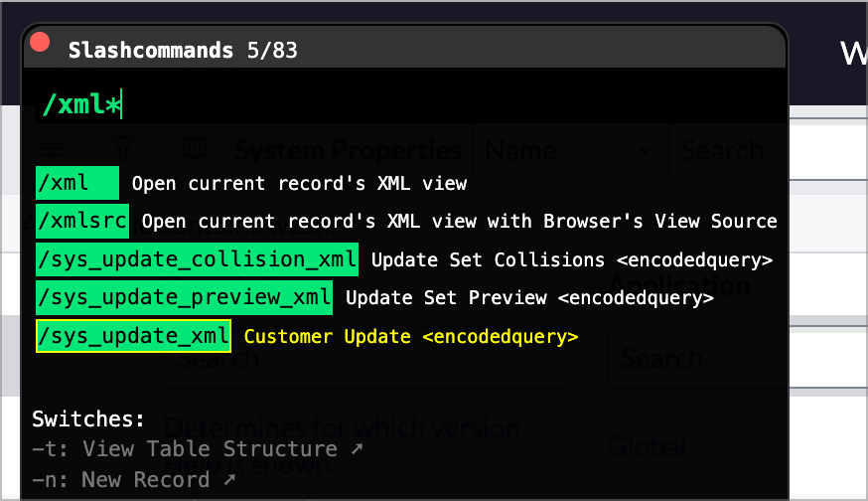Click the 'Customer Update <encodedquery>' description
The height and width of the screenshot is (501, 868).
[410, 337]
